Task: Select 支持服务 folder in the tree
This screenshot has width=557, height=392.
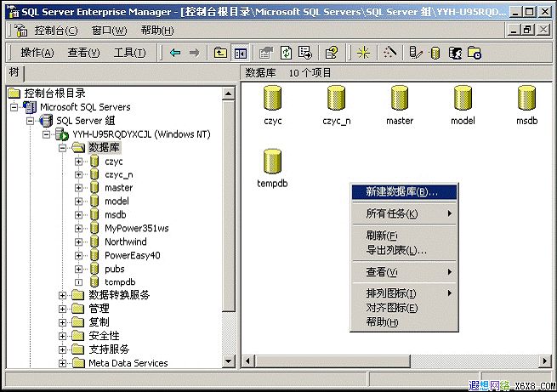Action: click(109, 349)
